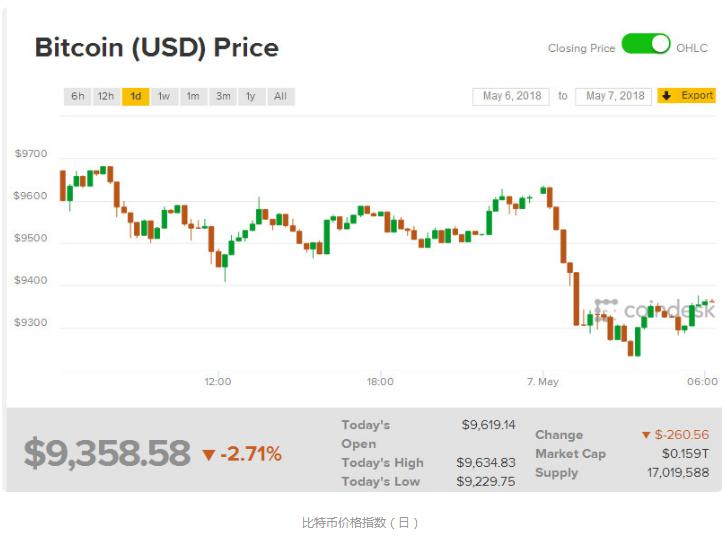725x542 pixels.
Task: Toggle the Closing Price / OHLC switch
Action: point(645,44)
